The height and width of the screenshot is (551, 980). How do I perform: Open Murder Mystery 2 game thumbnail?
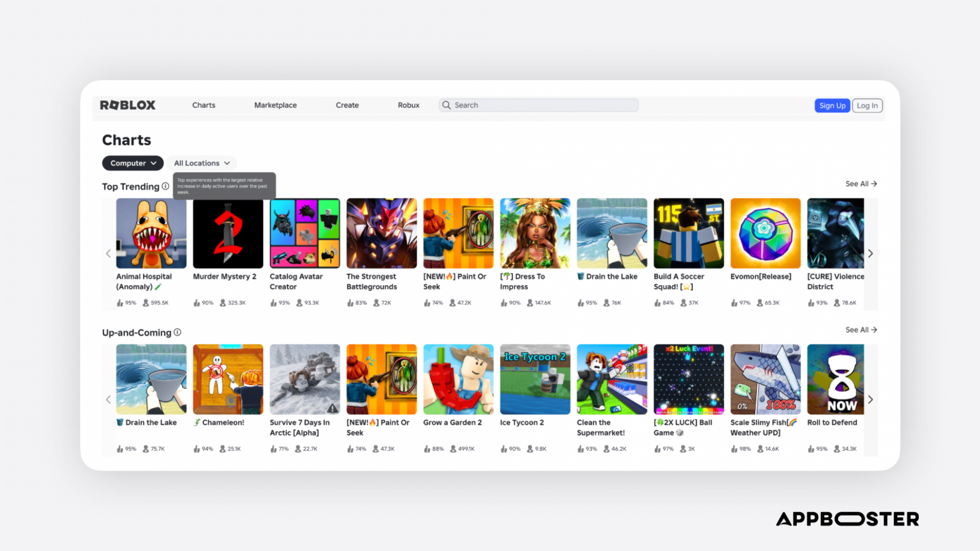(228, 233)
